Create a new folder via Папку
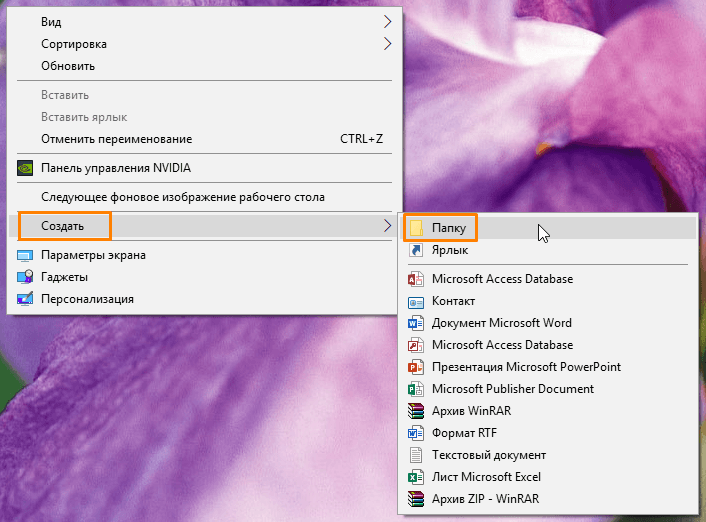This screenshot has width=706, height=522. coord(548,228)
